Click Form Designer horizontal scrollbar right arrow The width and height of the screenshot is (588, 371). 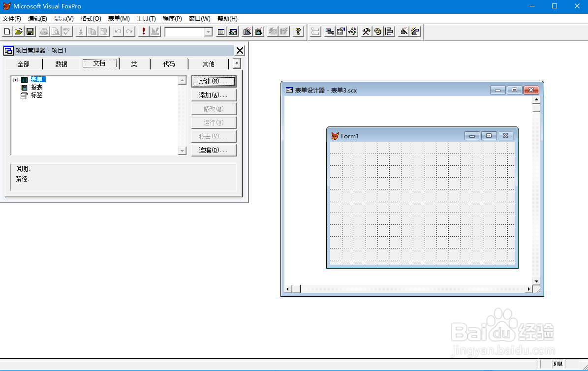click(529, 289)
